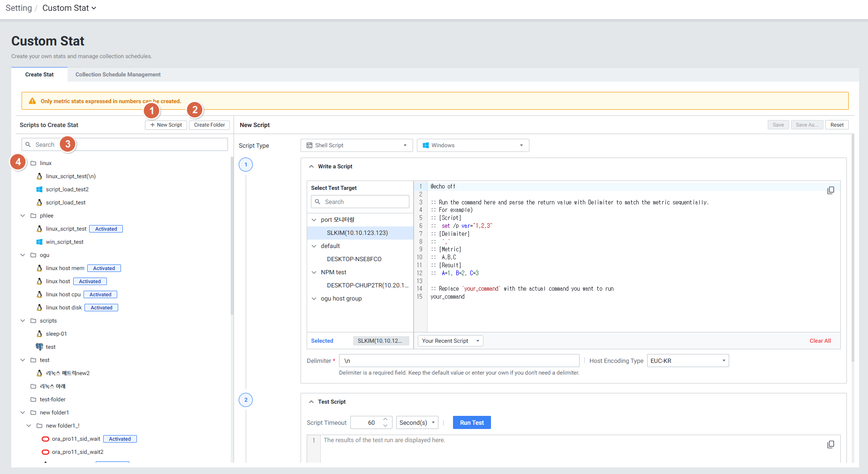The height and width of the screenshot is (474, 868).
Task: Copy script code using the editor copy icon
Action: tap(830, 190)
